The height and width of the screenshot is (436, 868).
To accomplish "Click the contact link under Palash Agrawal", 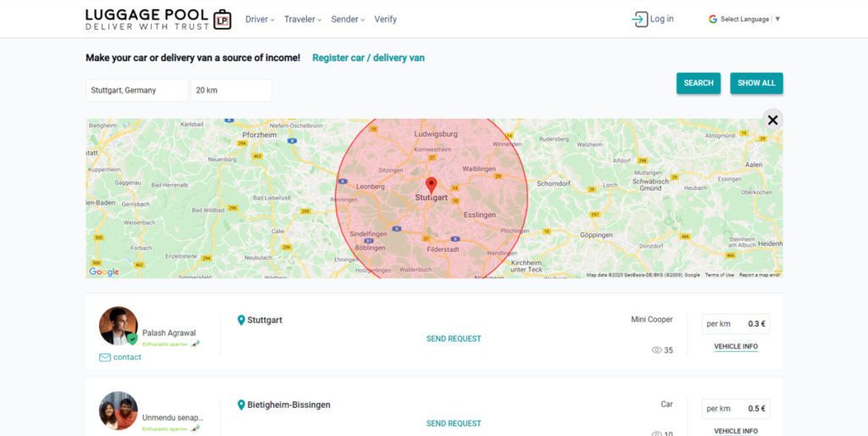I will point(127,357).
